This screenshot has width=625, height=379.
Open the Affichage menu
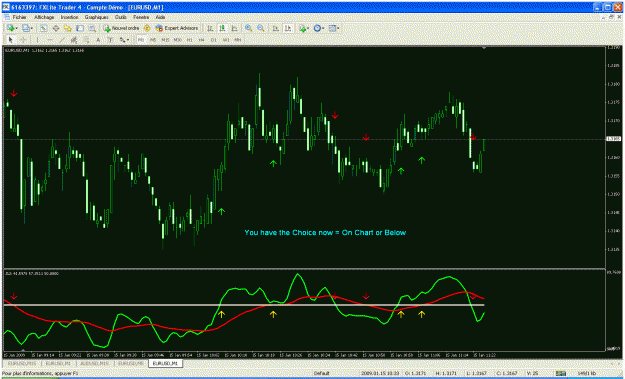(44, 18)
